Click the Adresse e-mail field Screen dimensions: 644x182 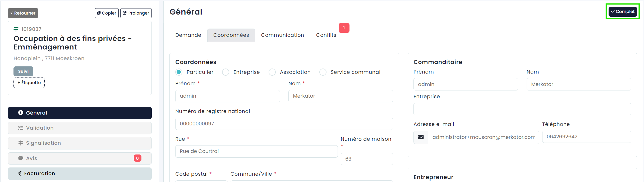click(x=484, y=137)
